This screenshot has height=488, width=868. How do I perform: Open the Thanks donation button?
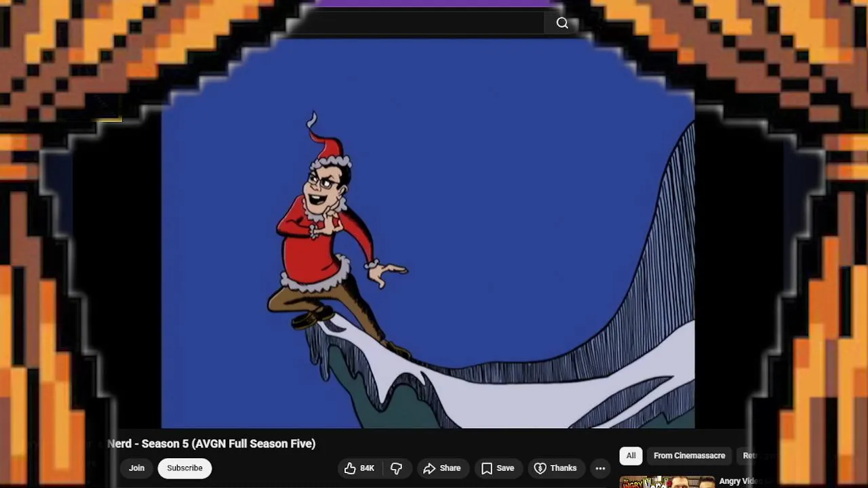click(555, 468)
